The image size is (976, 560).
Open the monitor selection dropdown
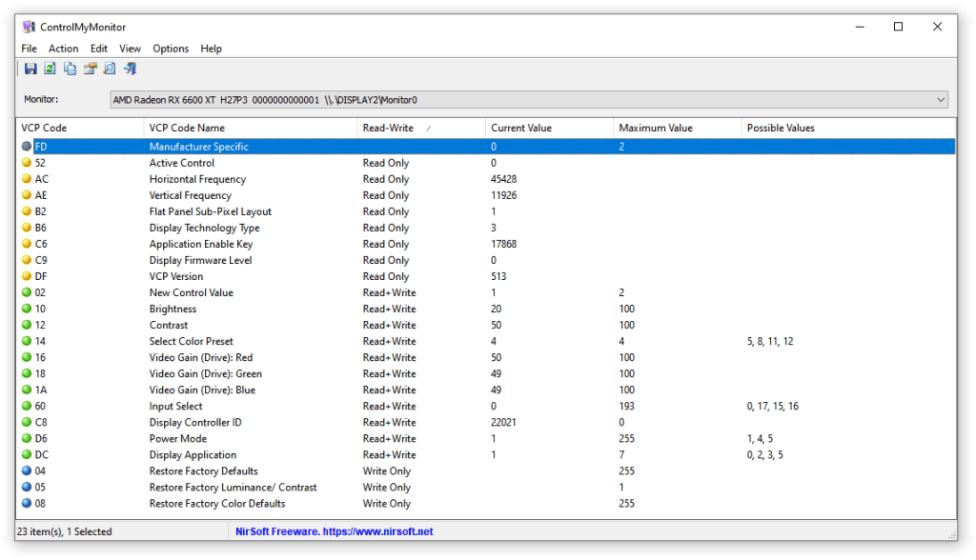[x=942, y=99]
